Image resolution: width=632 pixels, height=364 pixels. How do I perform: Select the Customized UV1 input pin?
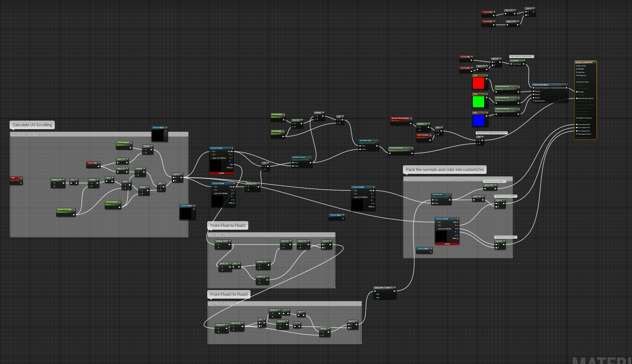click(x=577, y=128)
